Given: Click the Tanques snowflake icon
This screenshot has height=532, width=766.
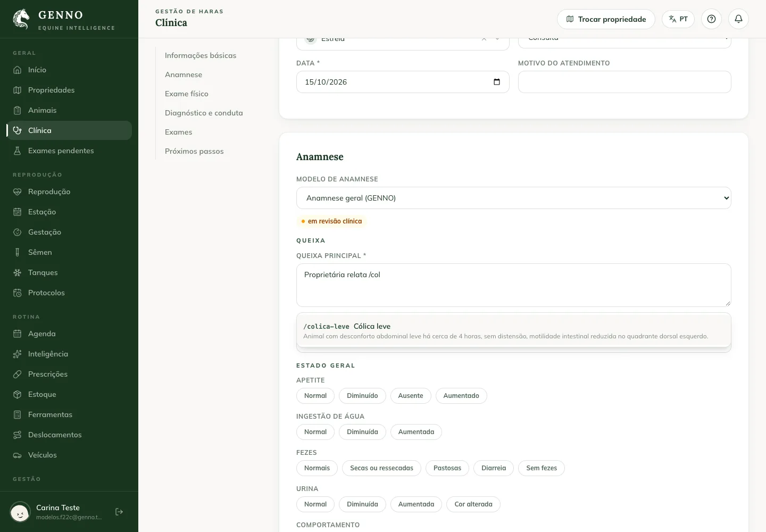Looking at the screenshot, I should pos(18,272).
